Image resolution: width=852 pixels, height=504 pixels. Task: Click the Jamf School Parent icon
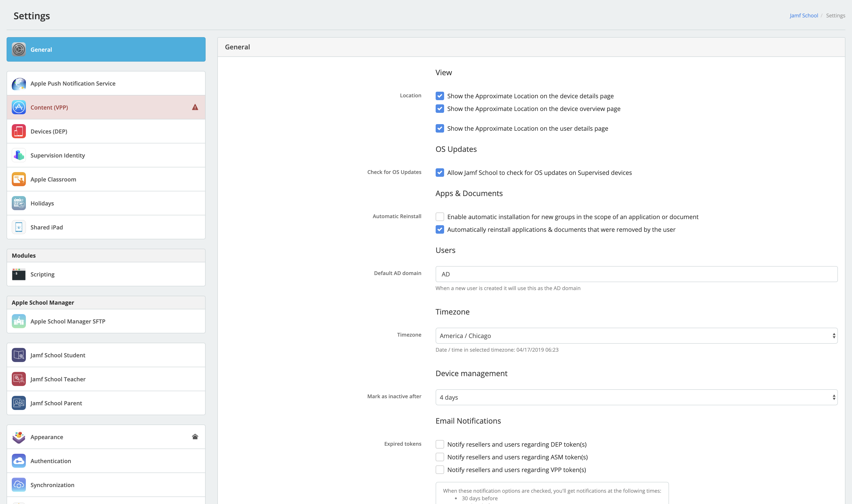click(19, 403)
